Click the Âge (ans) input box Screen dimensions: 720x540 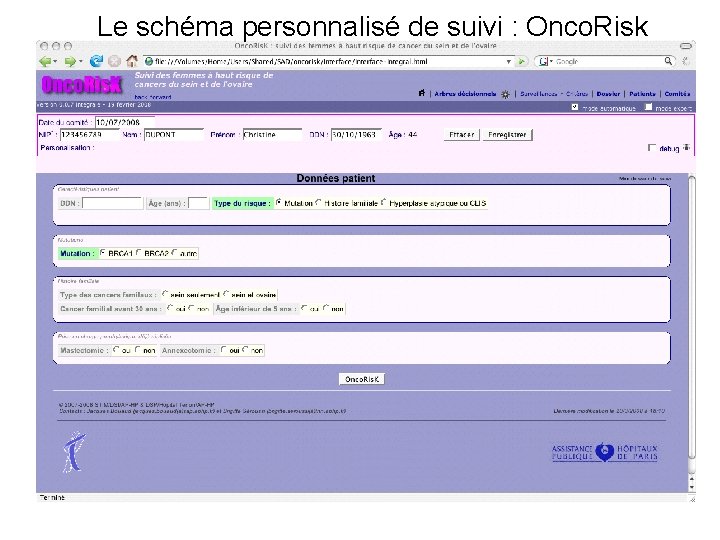(198, 203)
